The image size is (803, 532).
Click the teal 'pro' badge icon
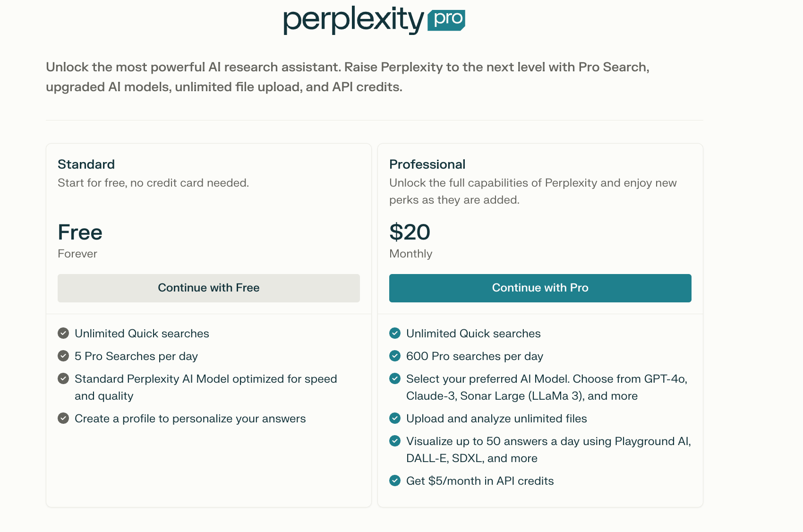pos(447,19)
